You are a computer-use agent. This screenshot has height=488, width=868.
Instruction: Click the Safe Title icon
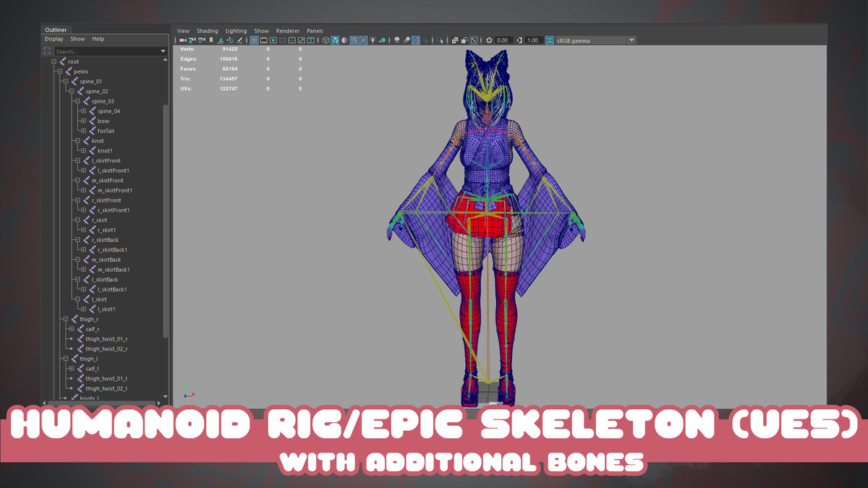point(310,40)
